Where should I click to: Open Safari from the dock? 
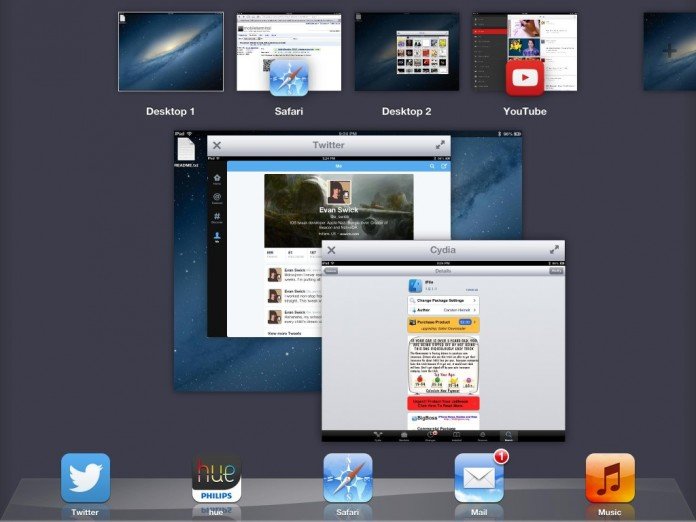click(348, 478)
